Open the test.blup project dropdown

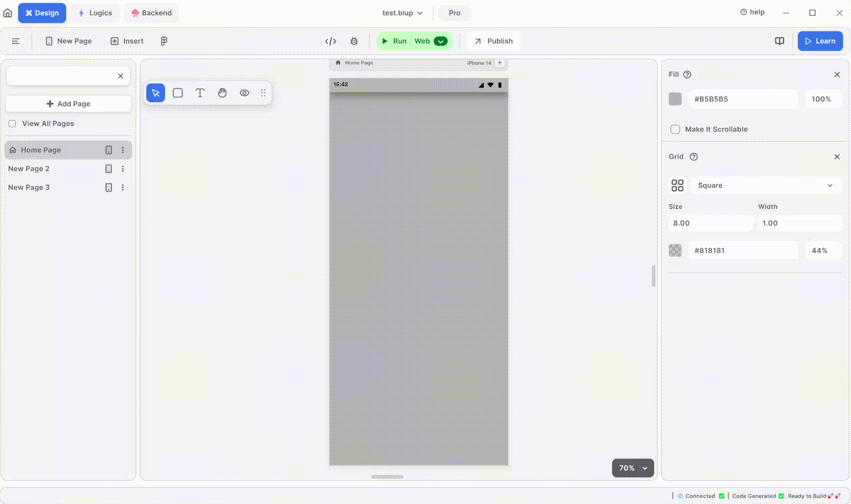[x=402, y=13]
